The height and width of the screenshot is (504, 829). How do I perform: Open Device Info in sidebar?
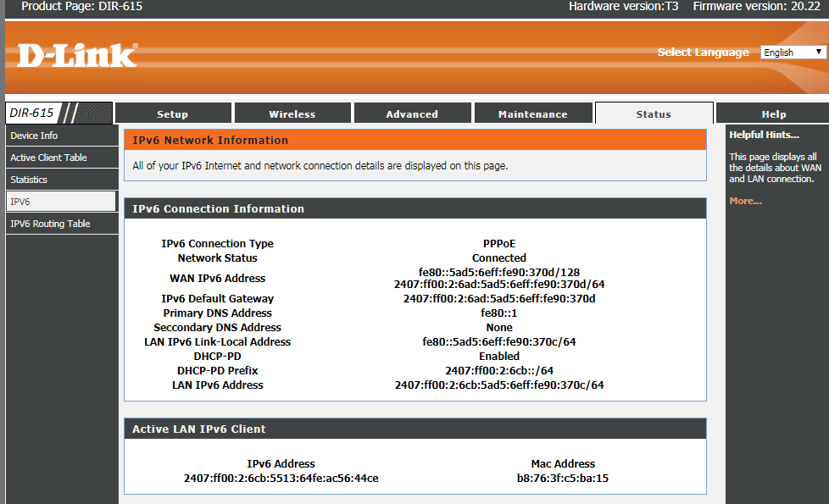pos(62,136)
